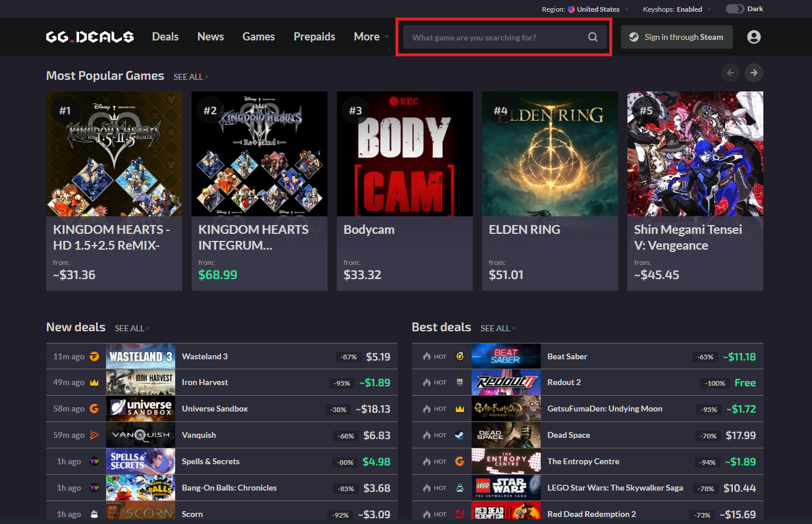Click the -95% discount badge for Iron Harvest

[342, 383]
